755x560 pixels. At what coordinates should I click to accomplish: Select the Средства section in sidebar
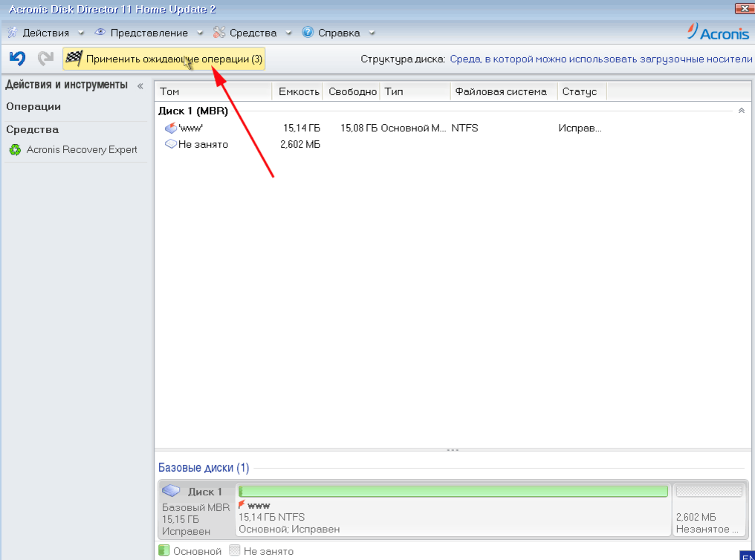click(32, 129)
